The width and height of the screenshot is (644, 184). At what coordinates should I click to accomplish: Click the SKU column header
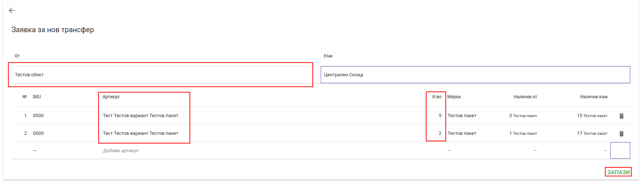37,97
